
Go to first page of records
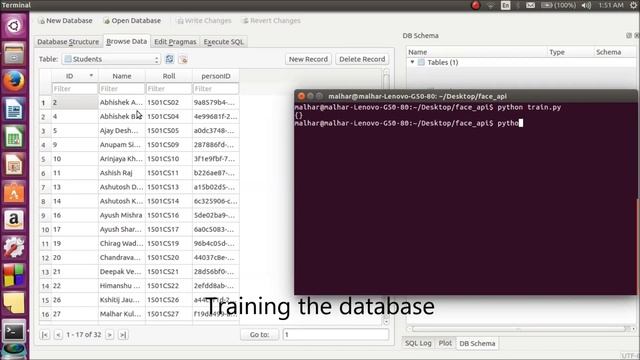click(45, 335)
